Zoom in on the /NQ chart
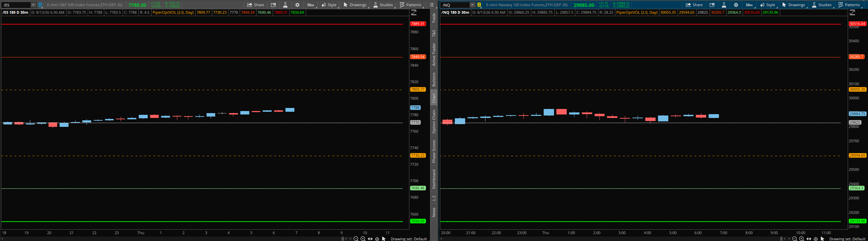Screen dimensions: 868x241 point(802,239)
